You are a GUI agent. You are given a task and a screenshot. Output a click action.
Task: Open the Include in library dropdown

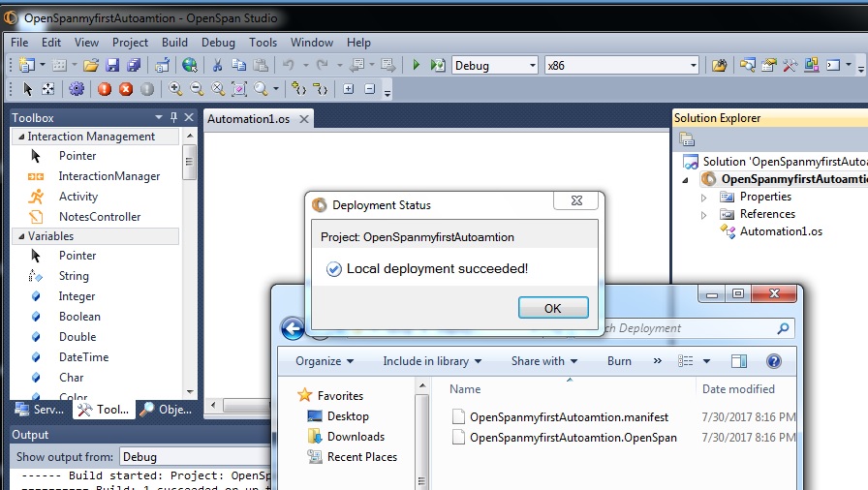click(432, 361)
